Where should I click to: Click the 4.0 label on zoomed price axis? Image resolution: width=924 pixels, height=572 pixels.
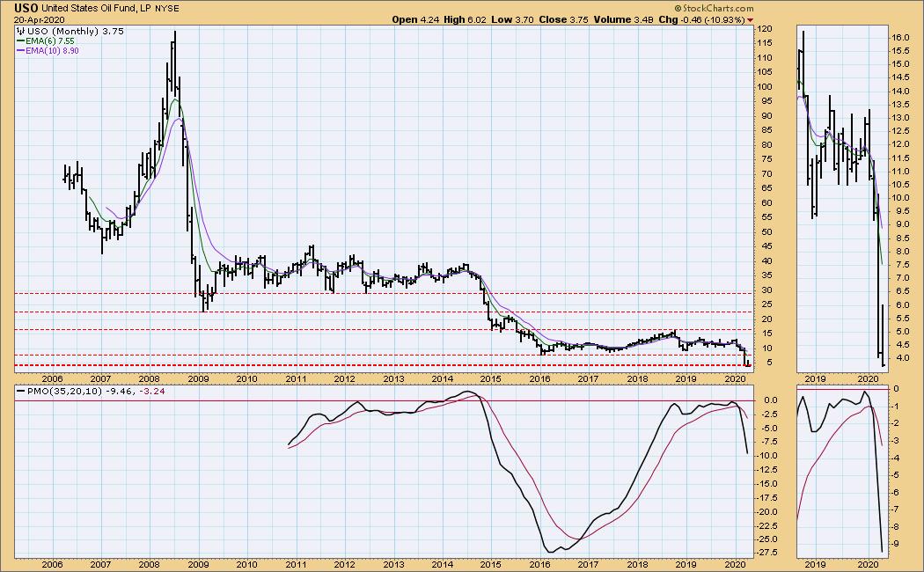(x=902, y=359)
